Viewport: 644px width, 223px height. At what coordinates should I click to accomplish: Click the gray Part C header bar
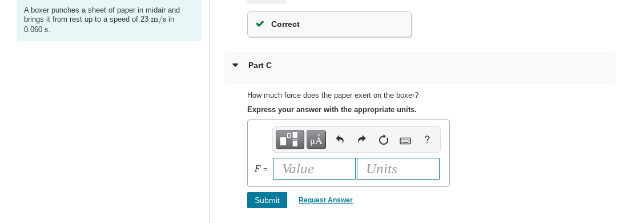pos(420,68)
